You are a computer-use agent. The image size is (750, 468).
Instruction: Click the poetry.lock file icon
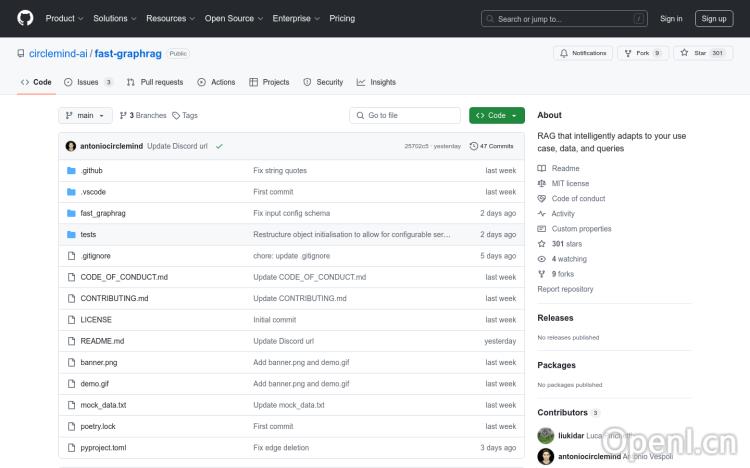[x=71, y=426]
